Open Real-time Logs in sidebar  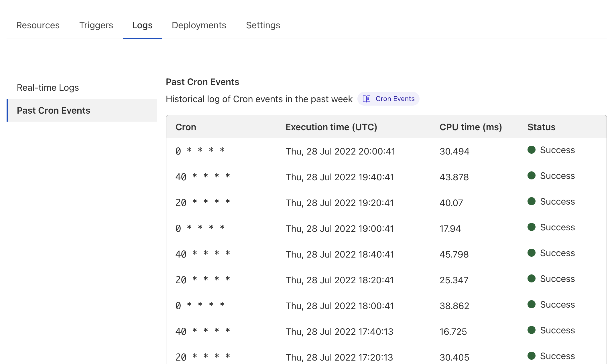(x=48, y=88)
